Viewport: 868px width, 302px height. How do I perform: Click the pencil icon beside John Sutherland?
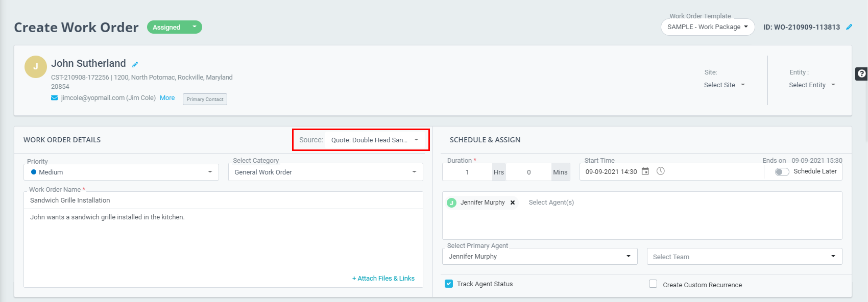135,64
